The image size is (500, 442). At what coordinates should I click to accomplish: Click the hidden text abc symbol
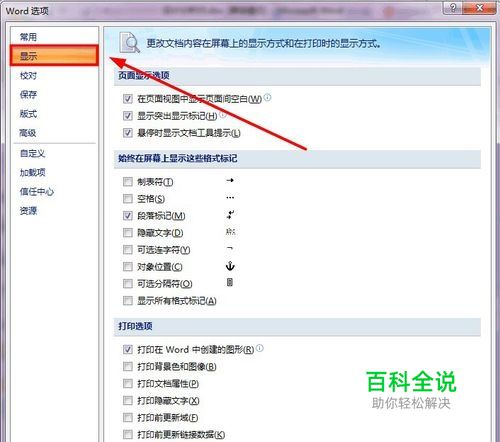click(x=230, y=231)
